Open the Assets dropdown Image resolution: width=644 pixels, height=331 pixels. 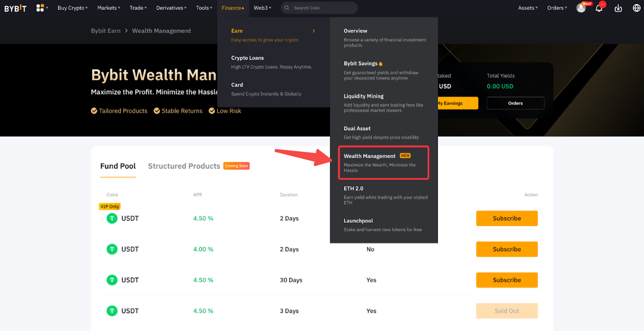[528, 8]
